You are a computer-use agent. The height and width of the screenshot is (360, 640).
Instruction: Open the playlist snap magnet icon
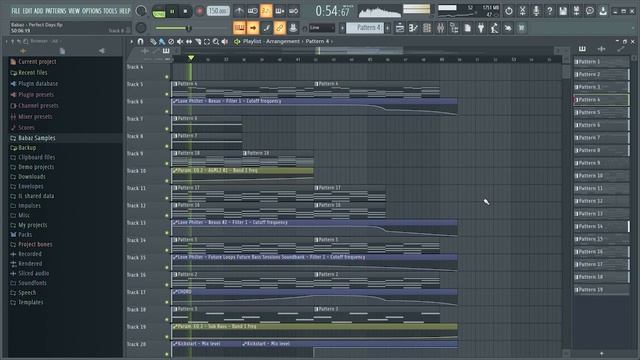click(x=140, y=42)
